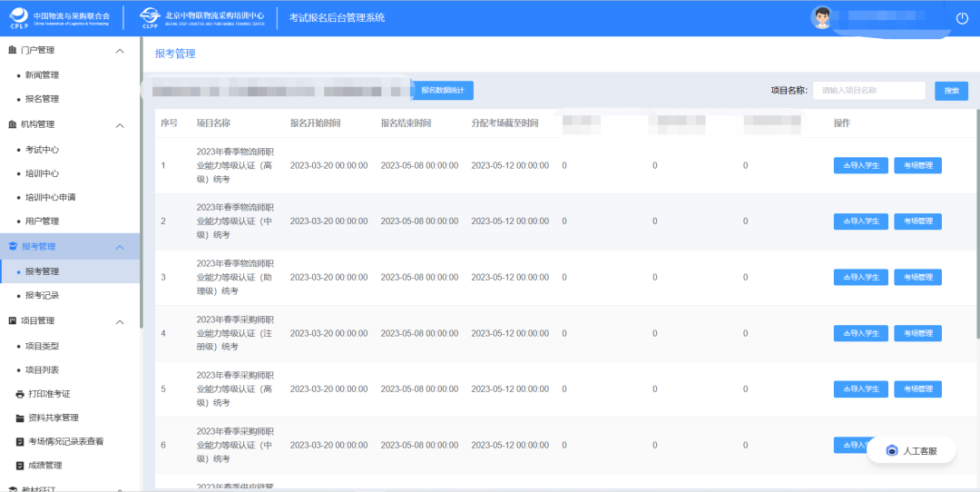Open 考场情况记录表查看 menu item
The height and width of the screenshot is (492, 980).
click(65, 441)
